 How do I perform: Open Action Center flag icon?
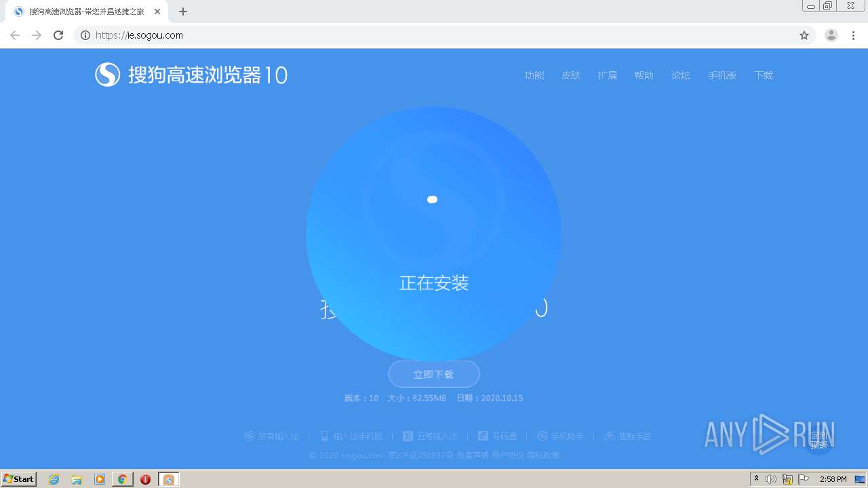point(804,479)
